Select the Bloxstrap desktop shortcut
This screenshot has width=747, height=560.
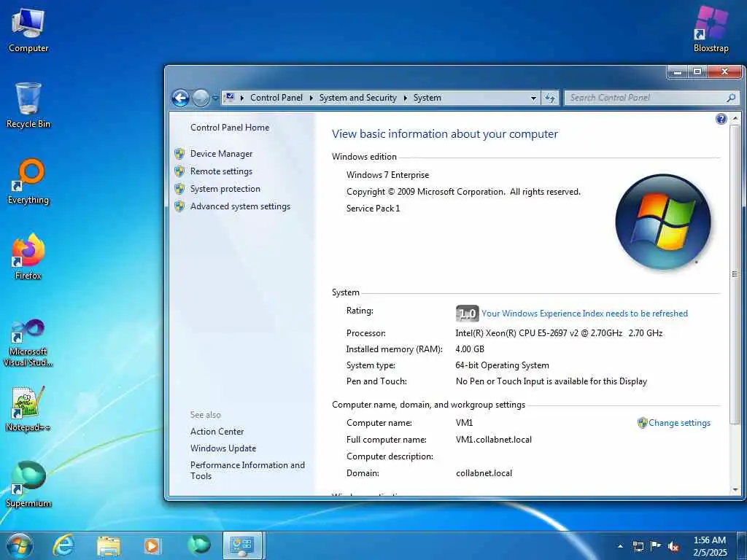pyautogui.click(x=711, y=29)
